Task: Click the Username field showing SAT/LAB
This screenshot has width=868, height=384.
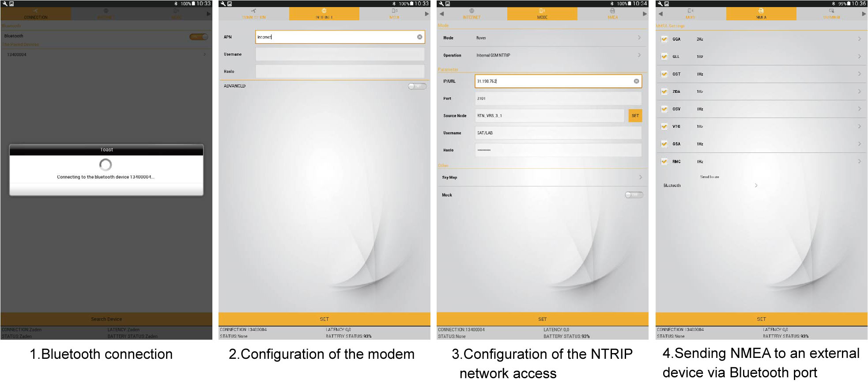Action: pos(558,133)
